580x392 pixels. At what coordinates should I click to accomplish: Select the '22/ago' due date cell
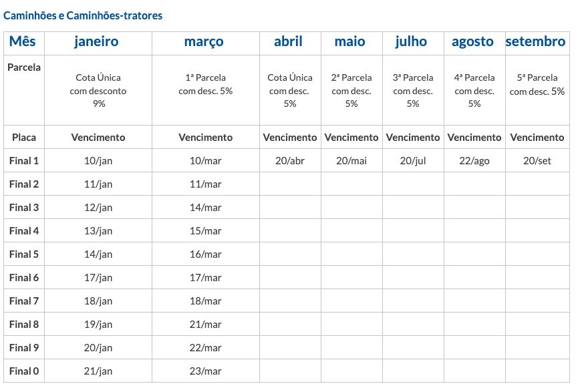tap(474, 161)
